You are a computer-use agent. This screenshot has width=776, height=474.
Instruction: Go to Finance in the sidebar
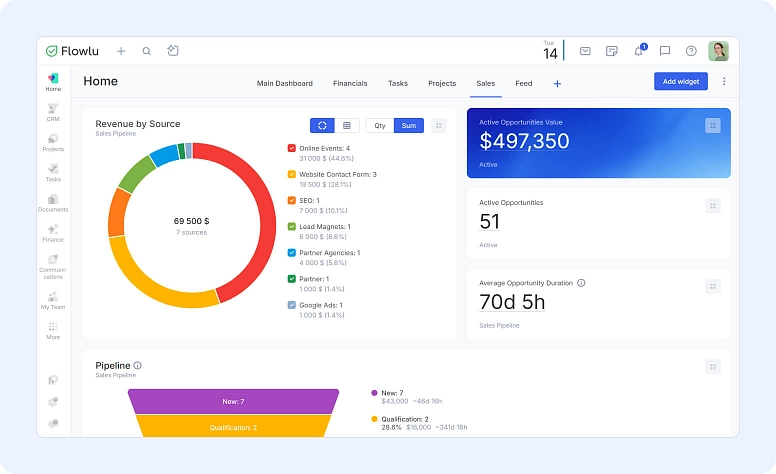53,233
